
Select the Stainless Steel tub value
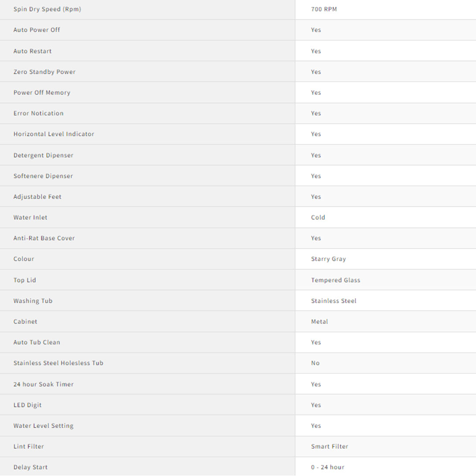click(x=334, y=301)
